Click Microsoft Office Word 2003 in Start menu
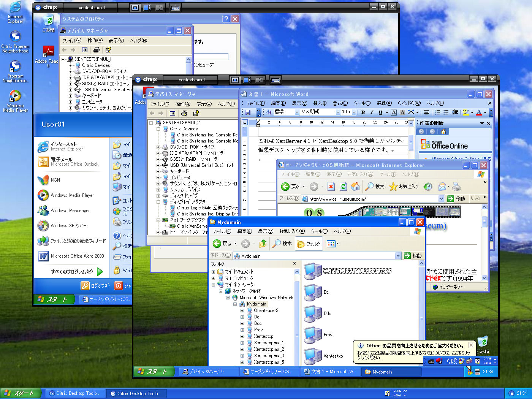Image resolution: width=532 pixels, height=399 pixels. click(x=72, y=256)
